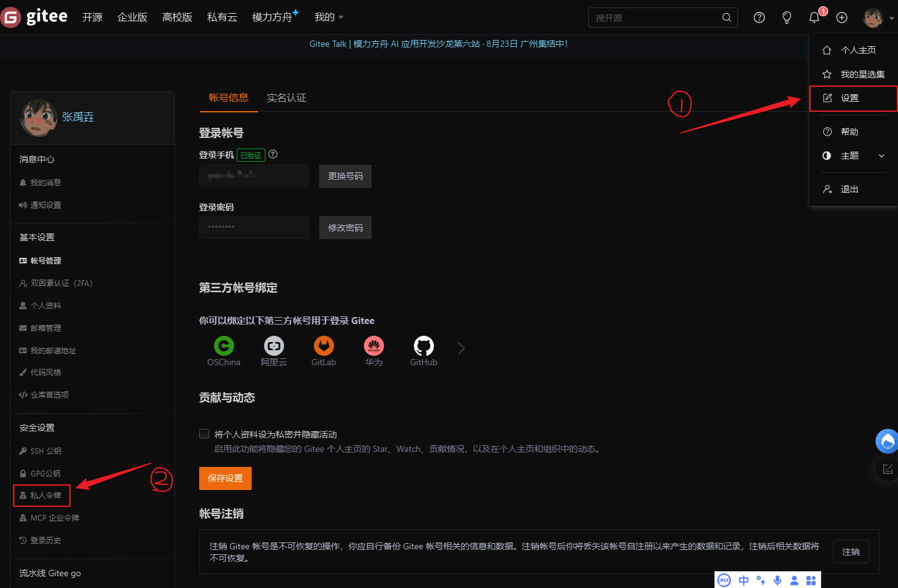Switch to the 实名认证 tab

pyautogui.click(x=287, y=97)
